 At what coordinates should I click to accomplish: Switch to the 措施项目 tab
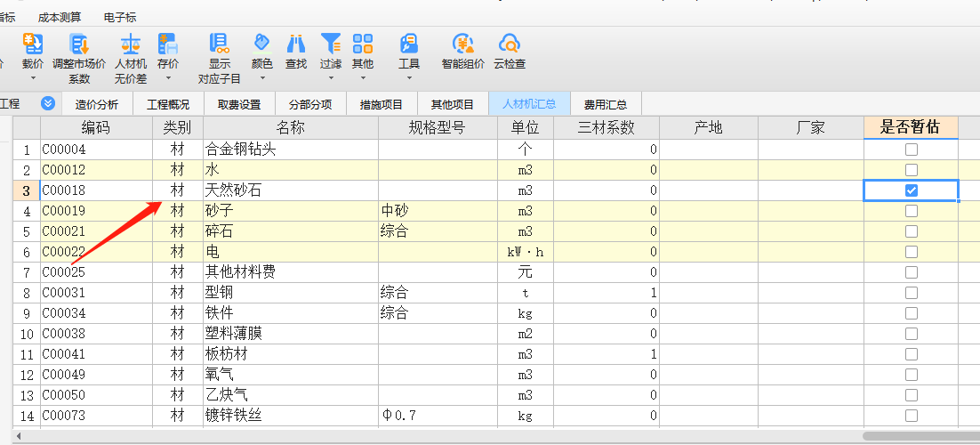[x=382, y=104]
